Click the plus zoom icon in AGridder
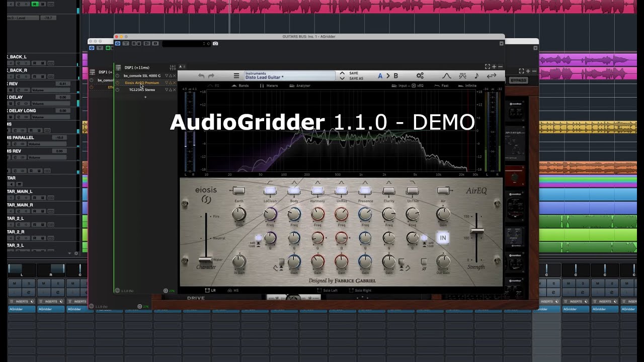Viewport: 644px width, 362px height. (x=494, y=66)
